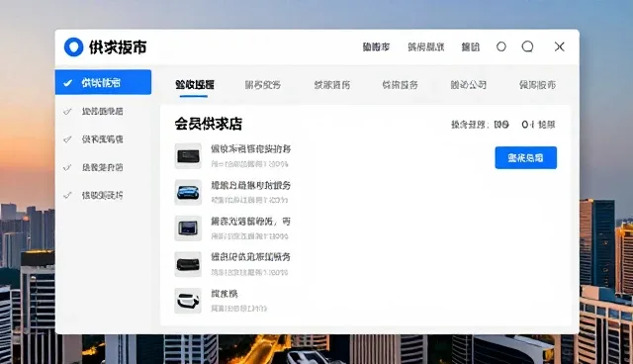Click the 供求报市 title text
The height and width of the screenshot is (364, 633).
tap(118, 47)
